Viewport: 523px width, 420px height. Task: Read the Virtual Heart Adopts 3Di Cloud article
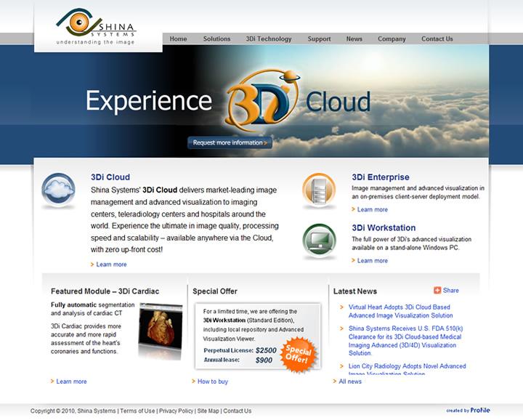400,311
